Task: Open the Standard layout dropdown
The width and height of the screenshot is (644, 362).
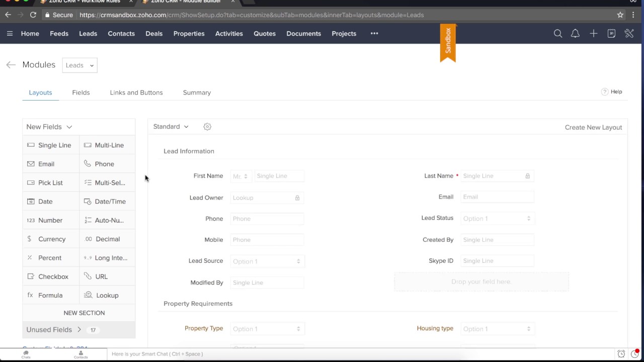Action: tap(171, 127)
